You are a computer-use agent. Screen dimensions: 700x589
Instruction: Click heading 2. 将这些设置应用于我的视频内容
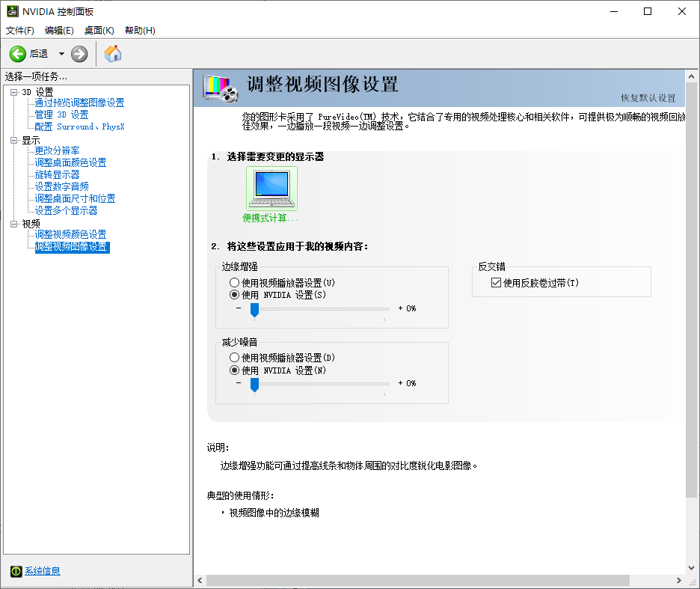coord(289,247)
